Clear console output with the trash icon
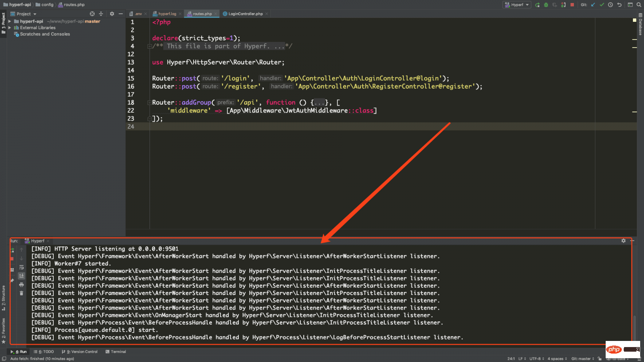Image resolution: width=644 pixels, height=362 pixels. click(x=21, y=293)
